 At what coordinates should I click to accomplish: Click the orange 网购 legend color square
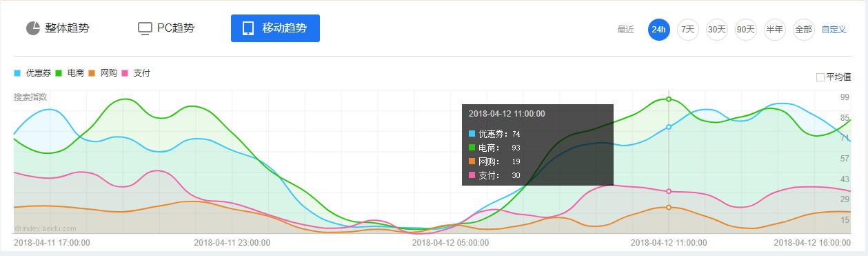click(x=92, y=72)
